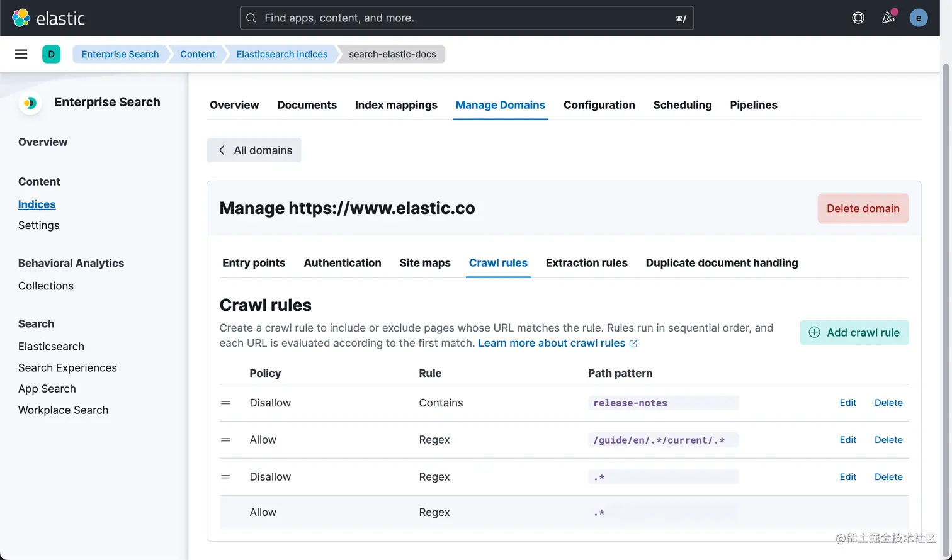The image size is (952, 560).
Task: Open the Site maps tab
Action: pos(425,263)
